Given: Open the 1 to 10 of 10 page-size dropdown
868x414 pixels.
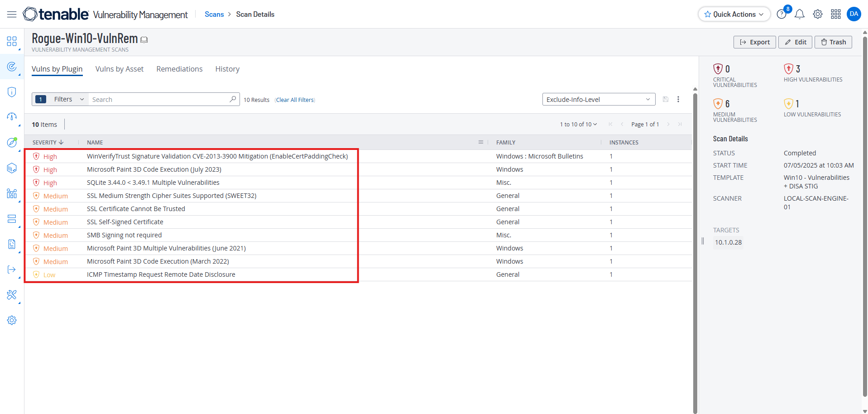Looking at the screenshot, I should point(578,125).
